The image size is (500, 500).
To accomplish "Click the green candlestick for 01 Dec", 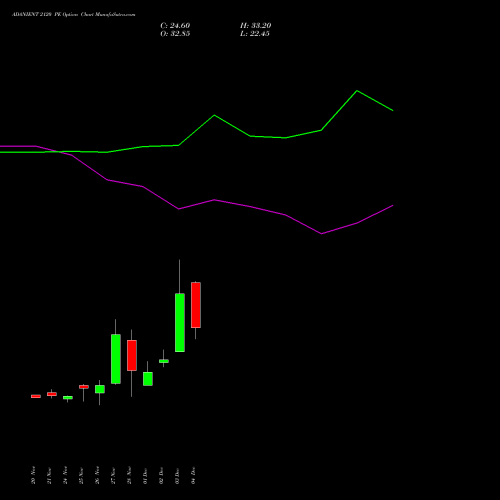I will point(148,379).
